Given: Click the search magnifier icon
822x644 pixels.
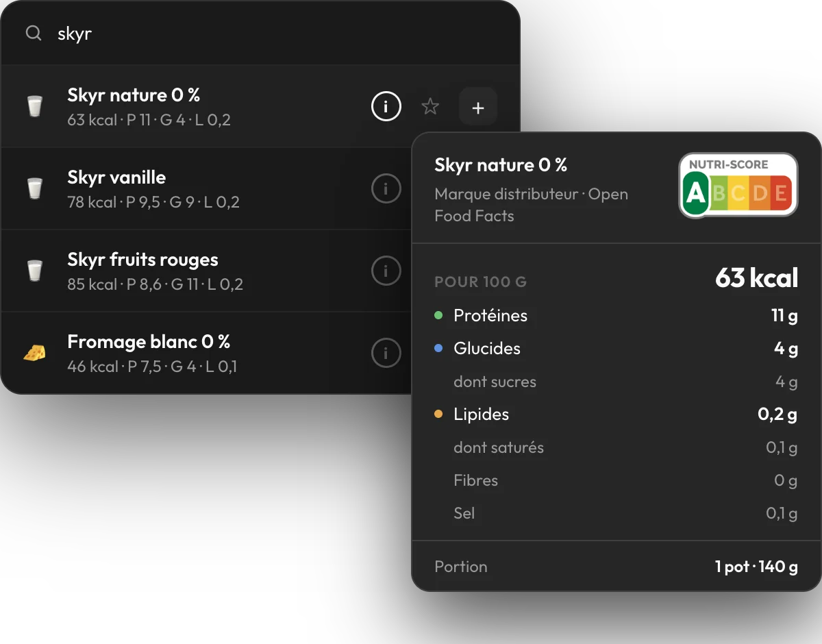Looking at the screenshot, I should (33, 33).
